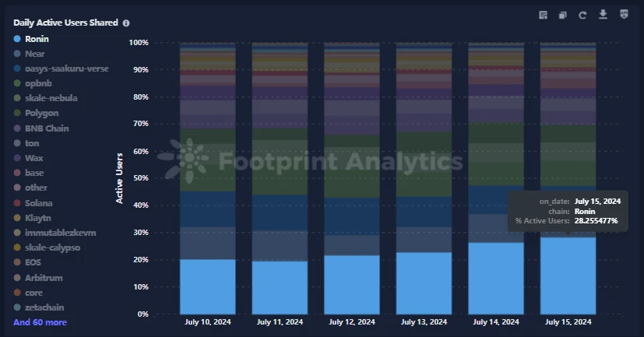The image size is (644, 337).
Task: Toggle the BNB Chain legend entry
Action: (x=41, y=128)
